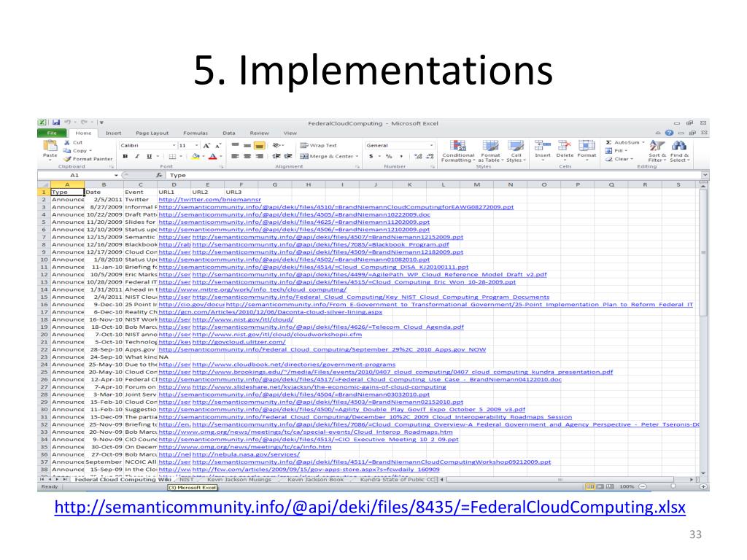Click the Undo arrow in quick access toolbar
The width and height of the screenshot is (747, 560).
coord(68,122)
